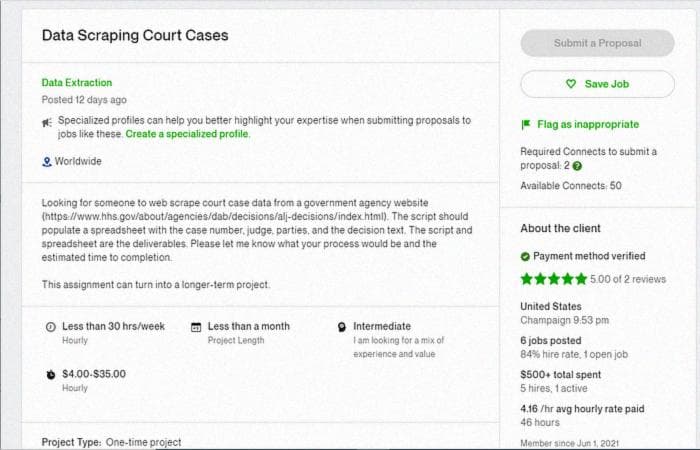
Task: Click the Data Scraping Court Cases title
Action: coord(135,35)
